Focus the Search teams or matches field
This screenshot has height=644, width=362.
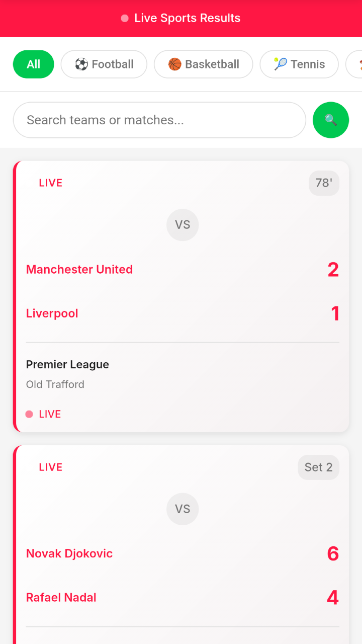159,120
